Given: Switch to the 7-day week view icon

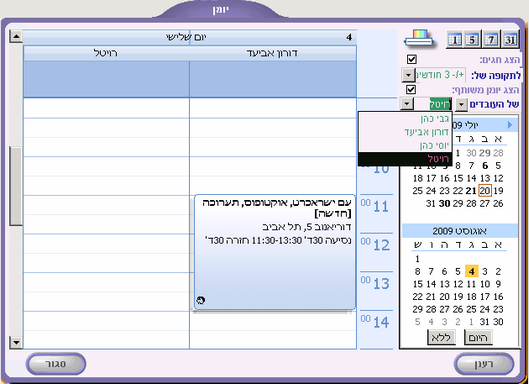Looking at the screenshot, I should pos(491,40).
